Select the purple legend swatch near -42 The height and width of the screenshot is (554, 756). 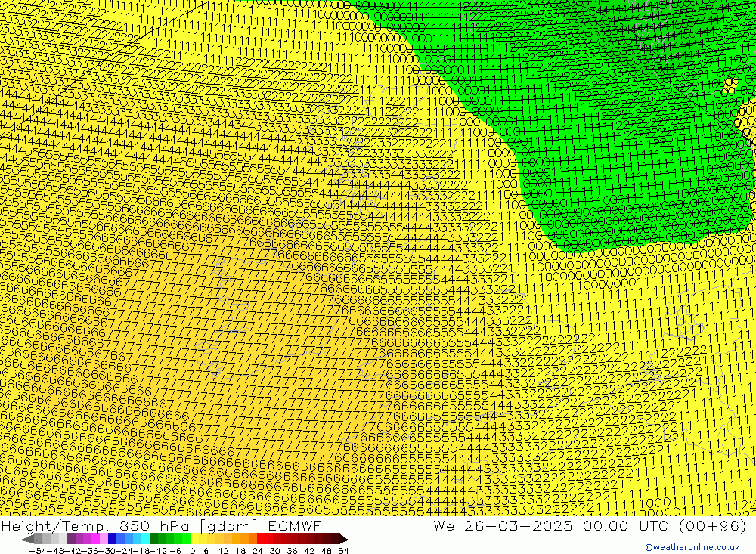(71, 539)
